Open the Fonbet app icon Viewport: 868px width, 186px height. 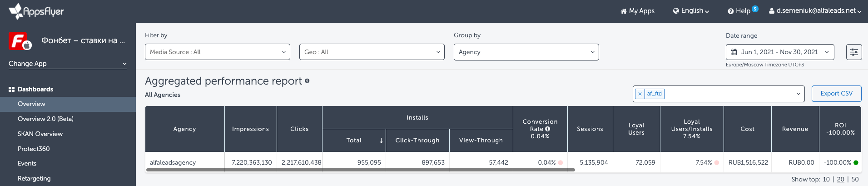pos(20,41)
